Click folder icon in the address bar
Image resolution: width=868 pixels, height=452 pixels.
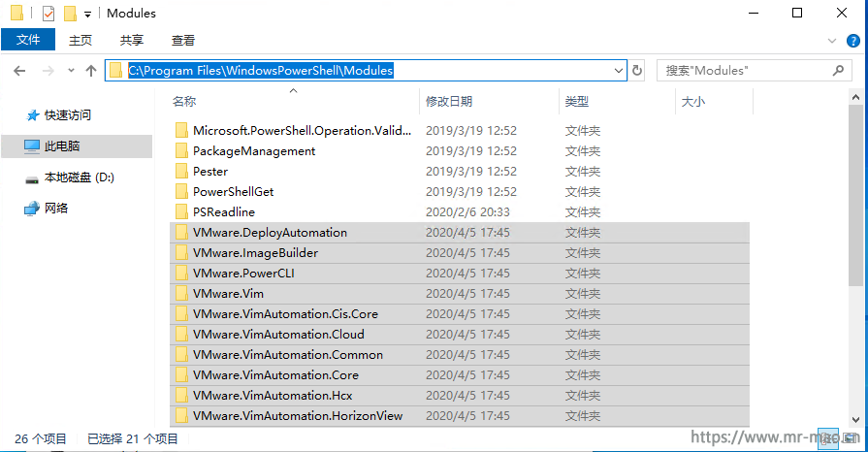pos(115,71)
